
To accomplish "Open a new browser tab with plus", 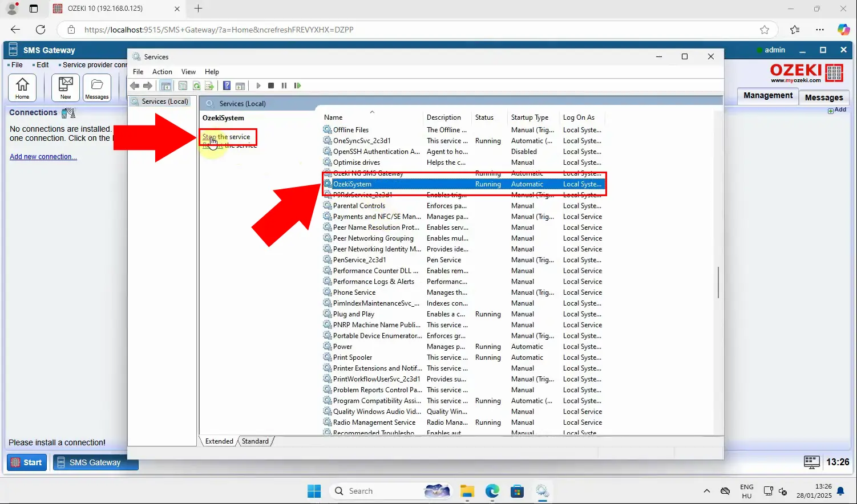I will (198, 9).
